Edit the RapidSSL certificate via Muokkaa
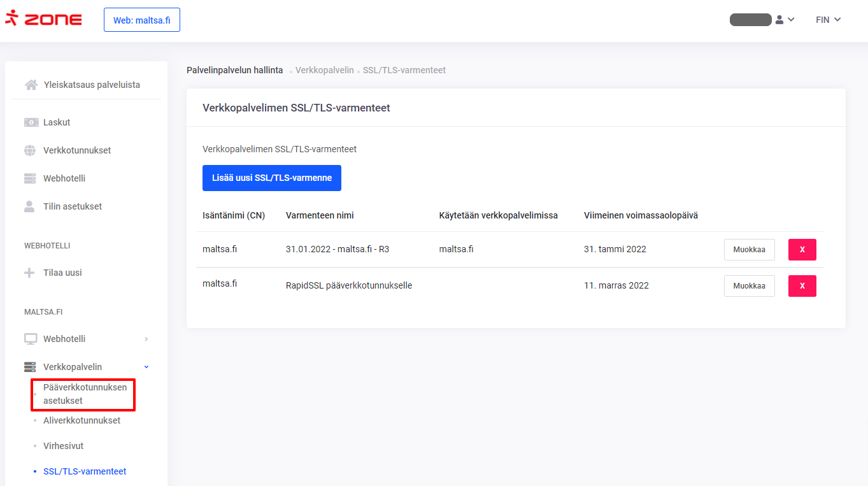Viewport: 868px width, 486px height. [x=749, y=286]
